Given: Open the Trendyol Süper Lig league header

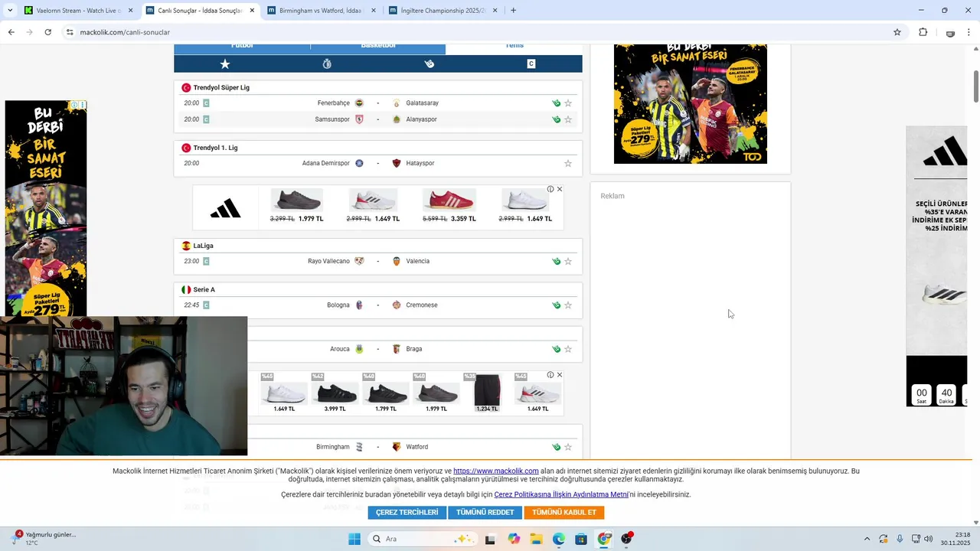Looking at the screenshot, I should click(x=221, y=87).
